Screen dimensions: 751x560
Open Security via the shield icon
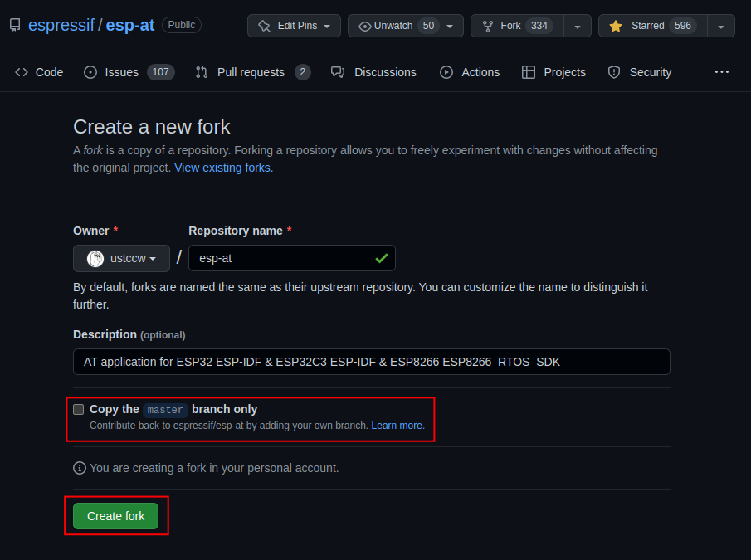[x=612, y=72]
